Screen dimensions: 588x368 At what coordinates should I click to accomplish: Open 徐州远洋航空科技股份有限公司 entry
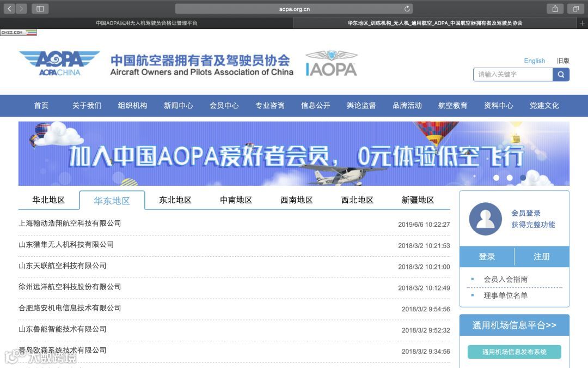point(70,287)
